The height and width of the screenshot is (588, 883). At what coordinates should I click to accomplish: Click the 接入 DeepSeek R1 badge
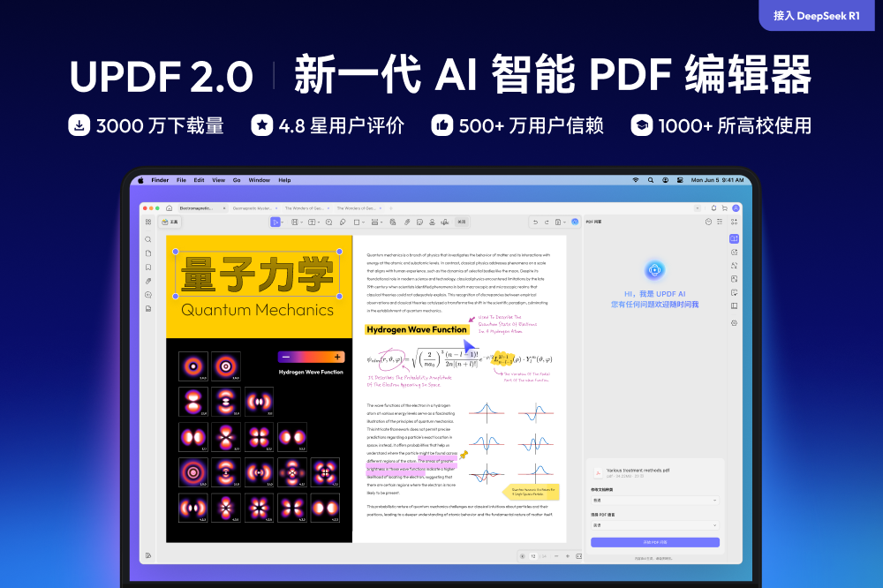[817, 15]
